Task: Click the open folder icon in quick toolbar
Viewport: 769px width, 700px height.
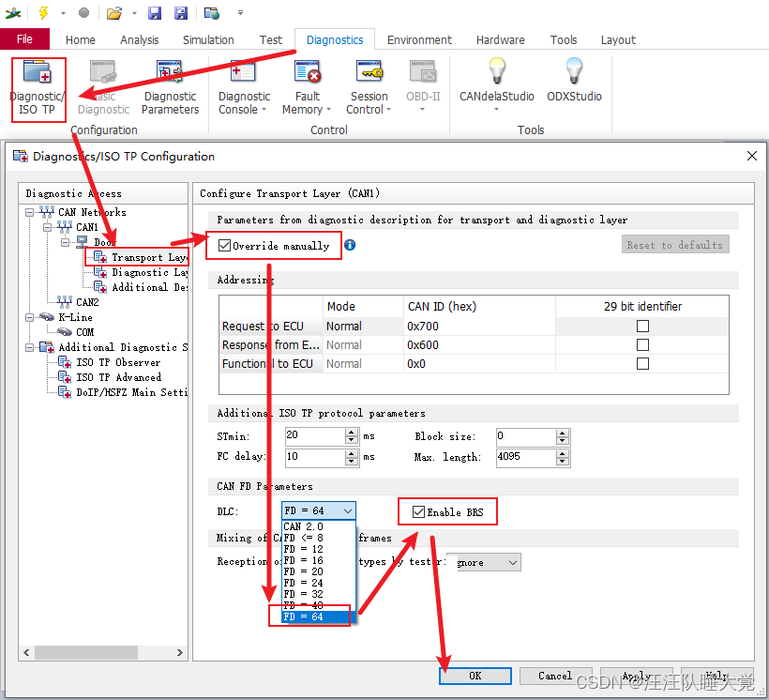Action: click(x=113, y=13)
